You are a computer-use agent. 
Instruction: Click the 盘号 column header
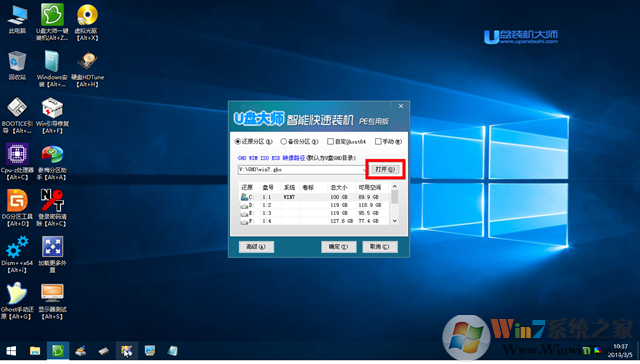click(269, 187)
